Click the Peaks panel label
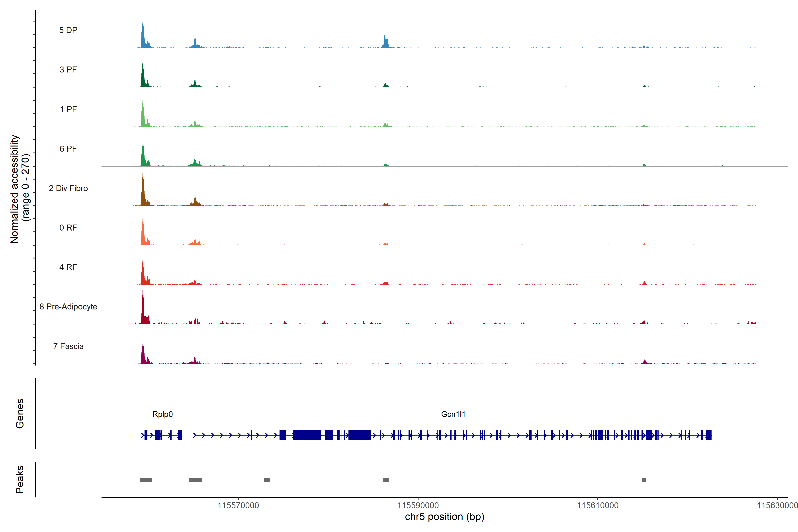The height and width of the screenshot is (532, 798). 20,479
